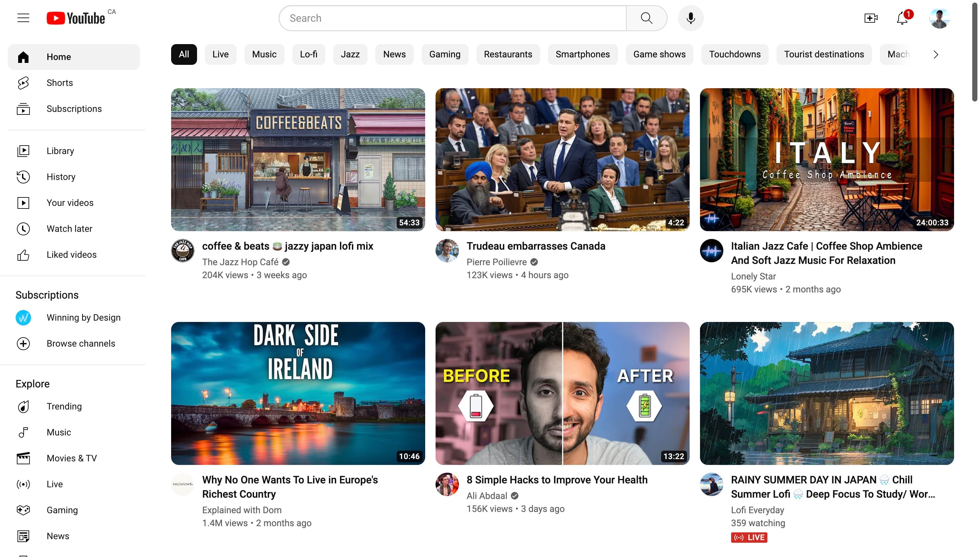
Task: Open Lofi Everyday channel avatar
Action: (x=712, y=484)
